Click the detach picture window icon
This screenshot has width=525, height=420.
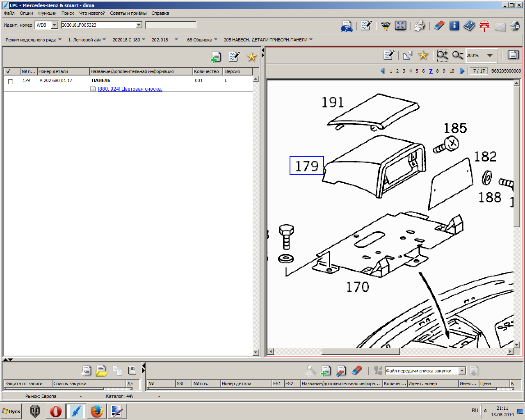point(407,55)
